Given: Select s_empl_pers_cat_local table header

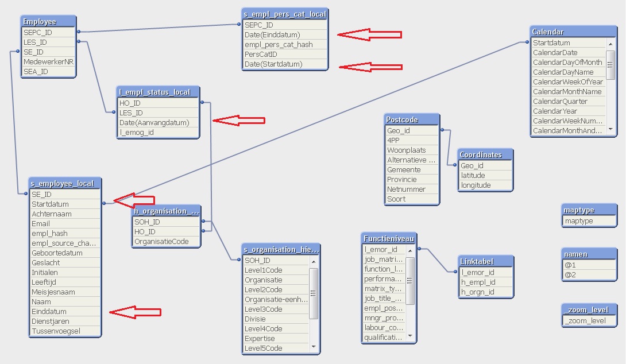Looking at the screenshot, I should pos(285,14).
